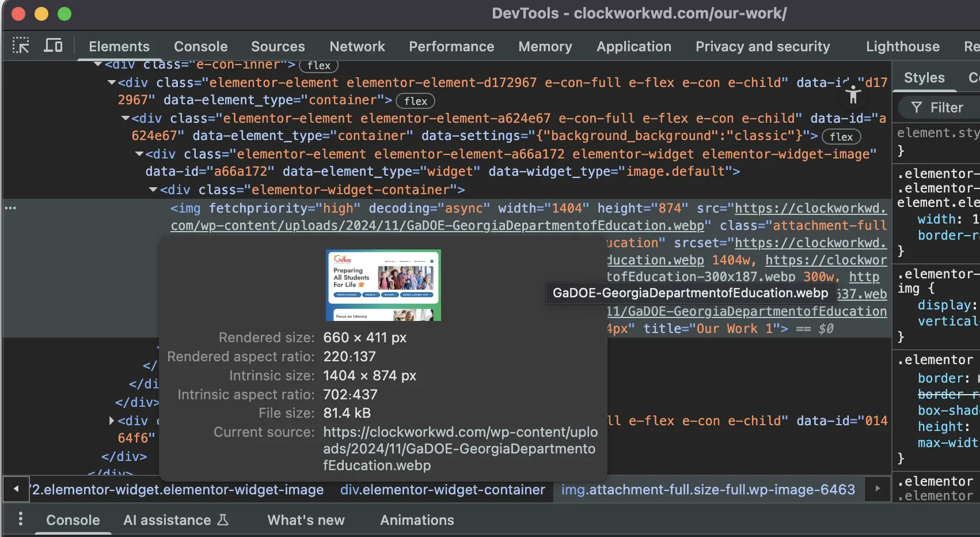Open the three-dot customize menu near Console

20,519
